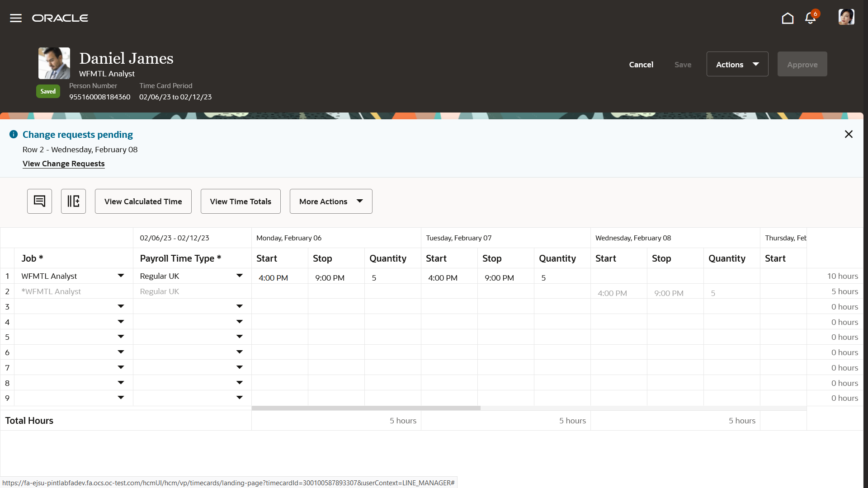Click the Change requests pending info icon
The height and width of the screenshot is (488, 868).
14,134
